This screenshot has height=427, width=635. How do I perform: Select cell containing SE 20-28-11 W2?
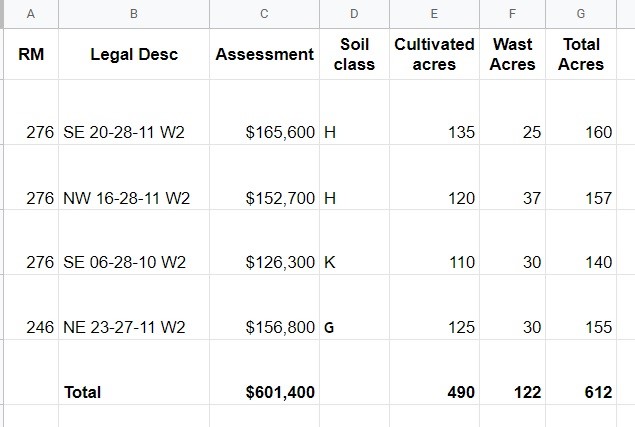tap(134, 112)
